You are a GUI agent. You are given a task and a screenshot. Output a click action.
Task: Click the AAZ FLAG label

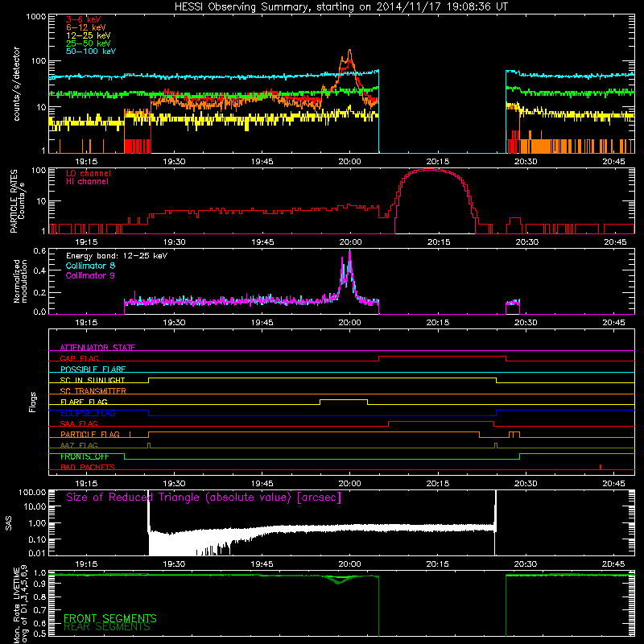[79, 445]
